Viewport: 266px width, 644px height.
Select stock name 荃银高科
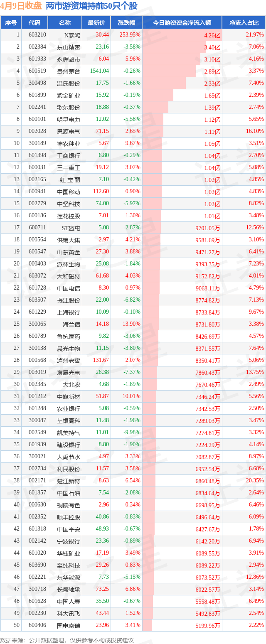[69, 420]
